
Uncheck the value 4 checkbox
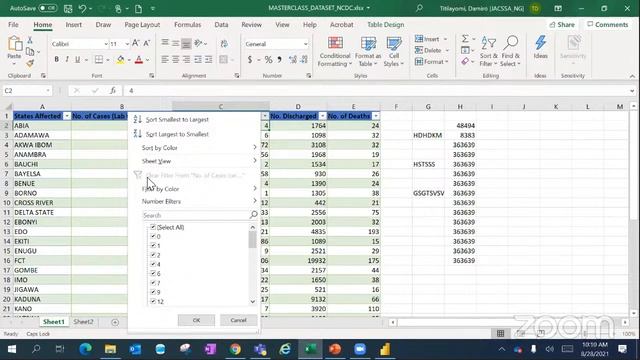(x=153, y=264)
